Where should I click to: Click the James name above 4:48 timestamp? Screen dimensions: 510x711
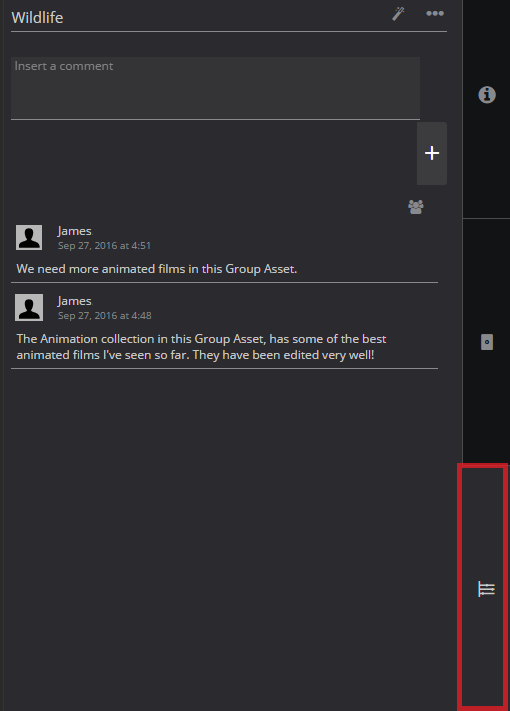pos(75,301)
